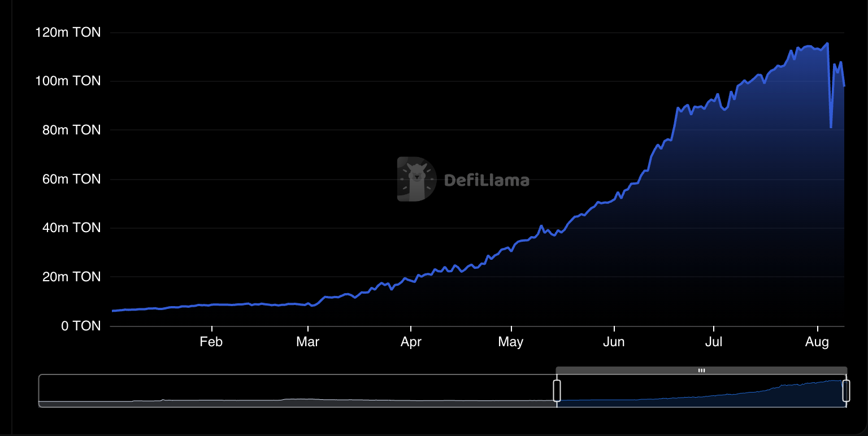Click the 100m TON axis label
Image resolution: width=868 pixels, height=436 pixels.
[68, 81]
